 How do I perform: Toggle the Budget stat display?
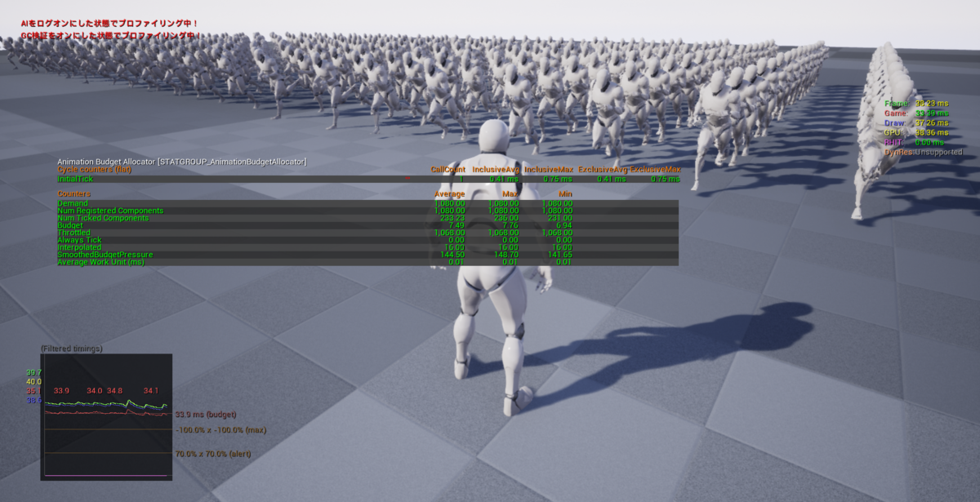67,224
